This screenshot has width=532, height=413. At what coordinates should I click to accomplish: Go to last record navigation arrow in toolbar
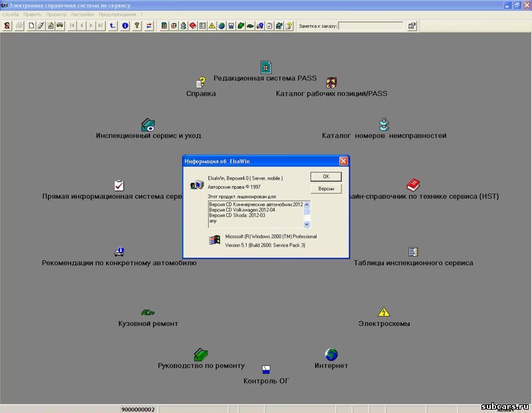[100, 26]
